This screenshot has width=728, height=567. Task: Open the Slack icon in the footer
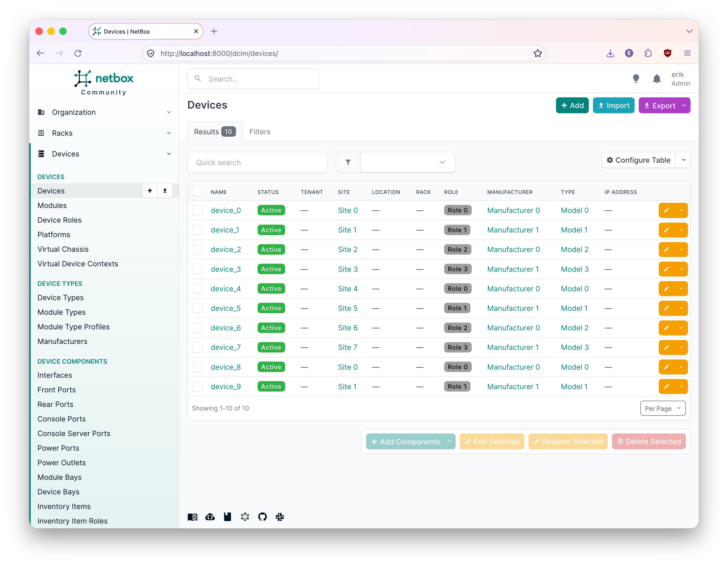[x=280, y=517]
